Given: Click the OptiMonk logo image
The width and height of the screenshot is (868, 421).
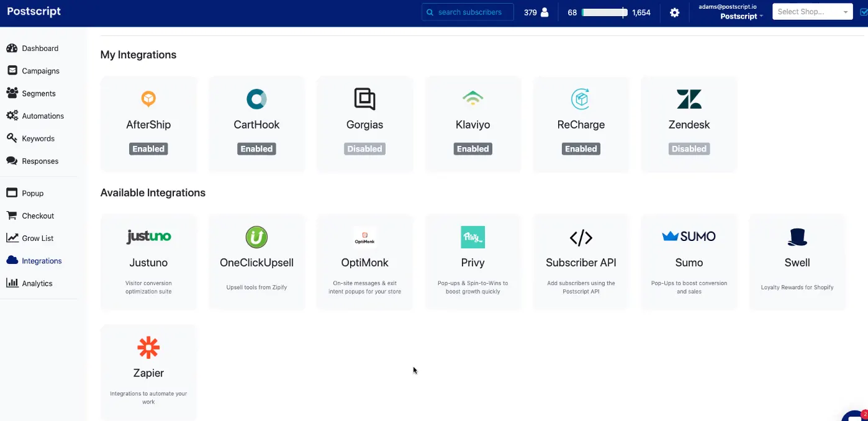Looking at the screenshot, I should pos(364,237).
